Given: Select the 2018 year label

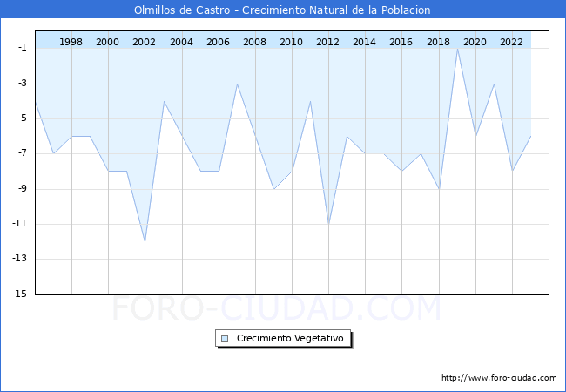Looking at the screenshot, I should [438, 42].
